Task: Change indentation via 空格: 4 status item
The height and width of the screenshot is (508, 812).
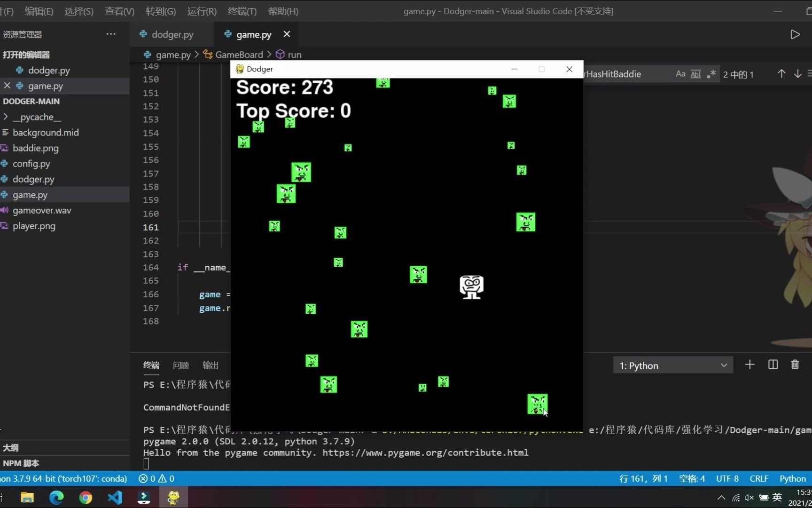Action: coord(691,478)
